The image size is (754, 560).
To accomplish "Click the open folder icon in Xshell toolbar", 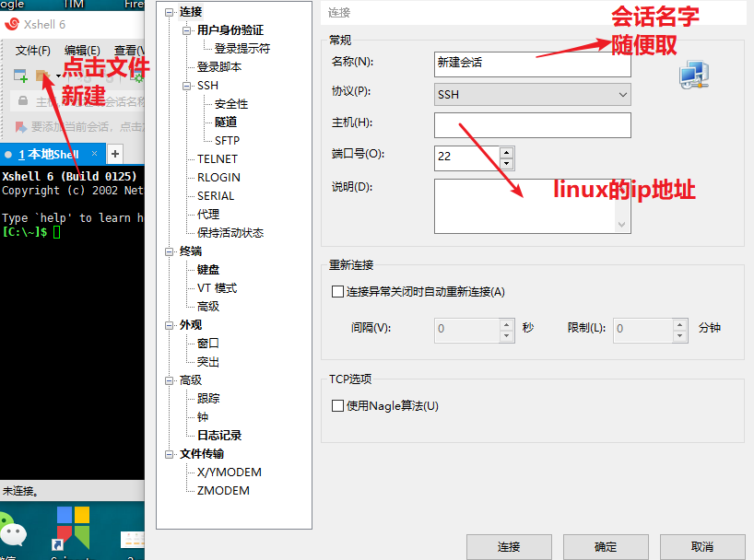I will click(x=42, y=76).
